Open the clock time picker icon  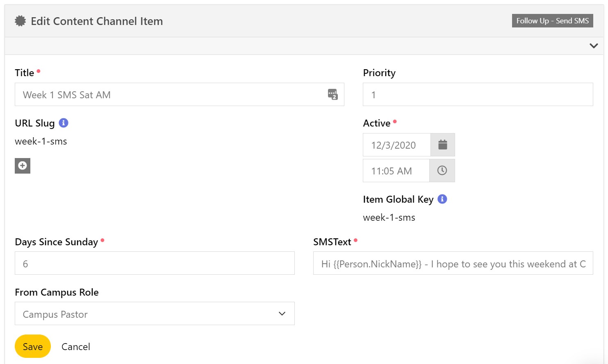(x=442, y=171)
